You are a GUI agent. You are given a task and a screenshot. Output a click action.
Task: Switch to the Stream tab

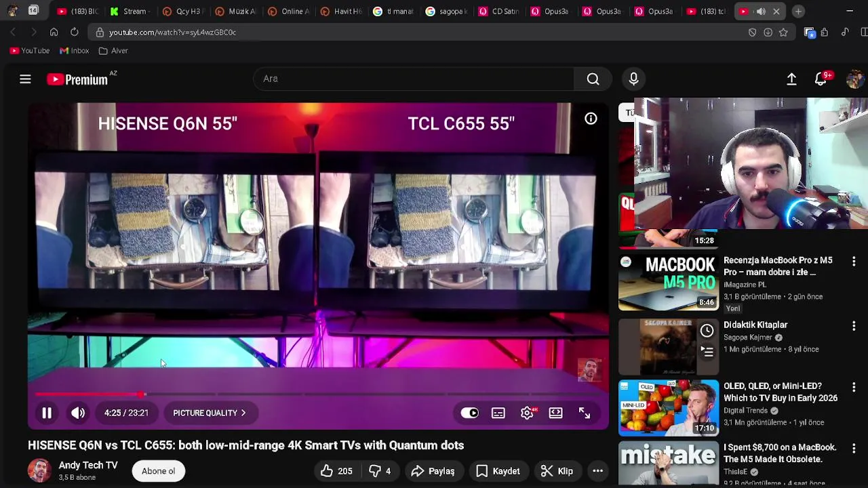point(129,12)
